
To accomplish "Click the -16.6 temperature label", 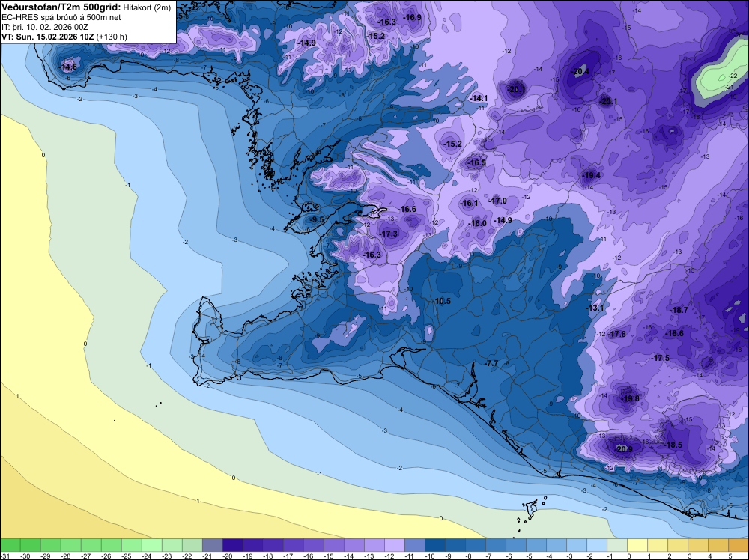I will coord(407,209).
